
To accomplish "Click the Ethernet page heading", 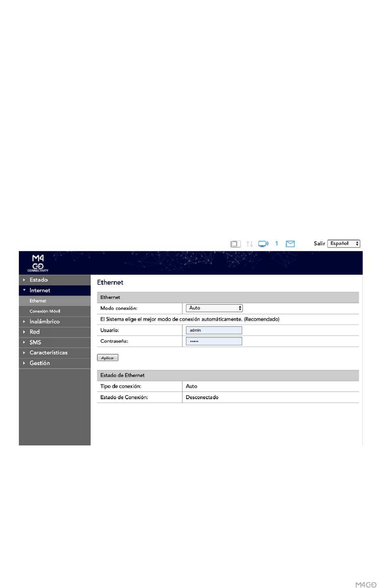I will [x=110, y=283].
